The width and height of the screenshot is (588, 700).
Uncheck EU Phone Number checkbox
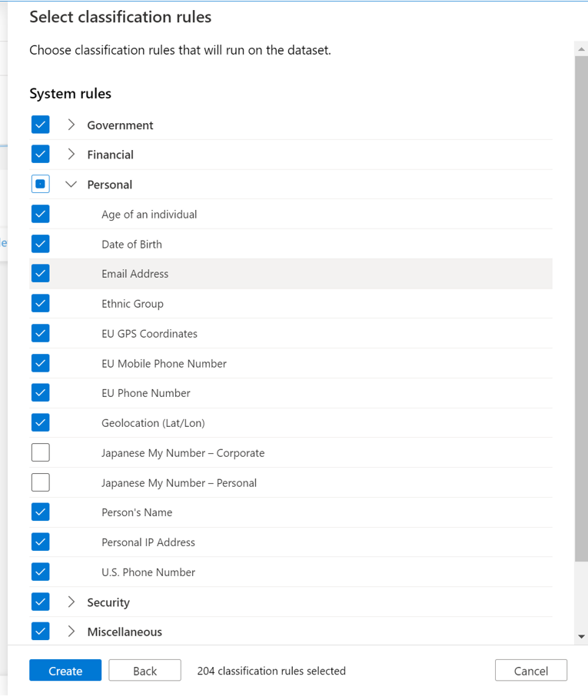[x=40, y=392]
